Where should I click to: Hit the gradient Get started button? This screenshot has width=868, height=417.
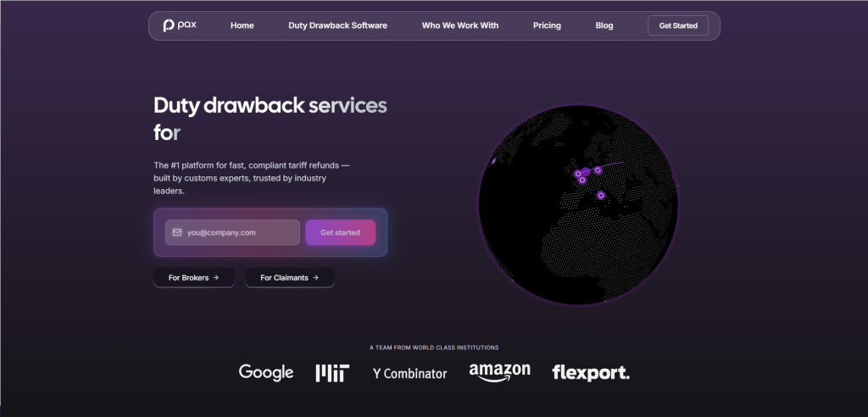pyautogui.click(x=340, y=232)
